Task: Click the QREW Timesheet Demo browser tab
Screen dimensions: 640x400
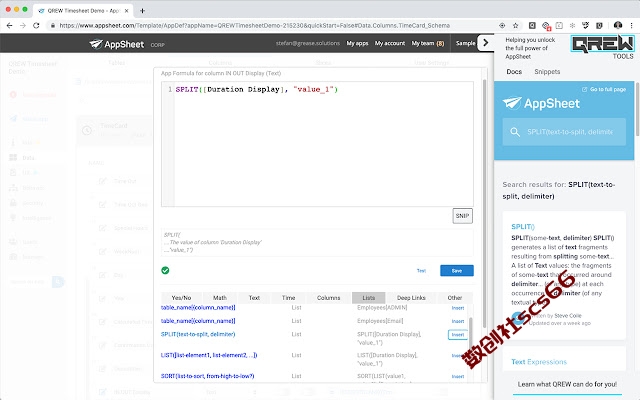Action: 83,11
